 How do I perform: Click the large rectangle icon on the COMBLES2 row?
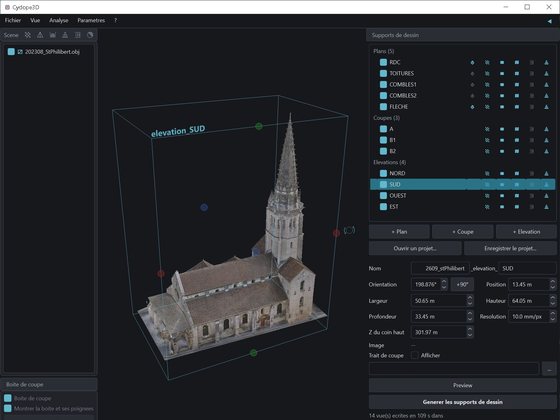click(x=517, y=96)
